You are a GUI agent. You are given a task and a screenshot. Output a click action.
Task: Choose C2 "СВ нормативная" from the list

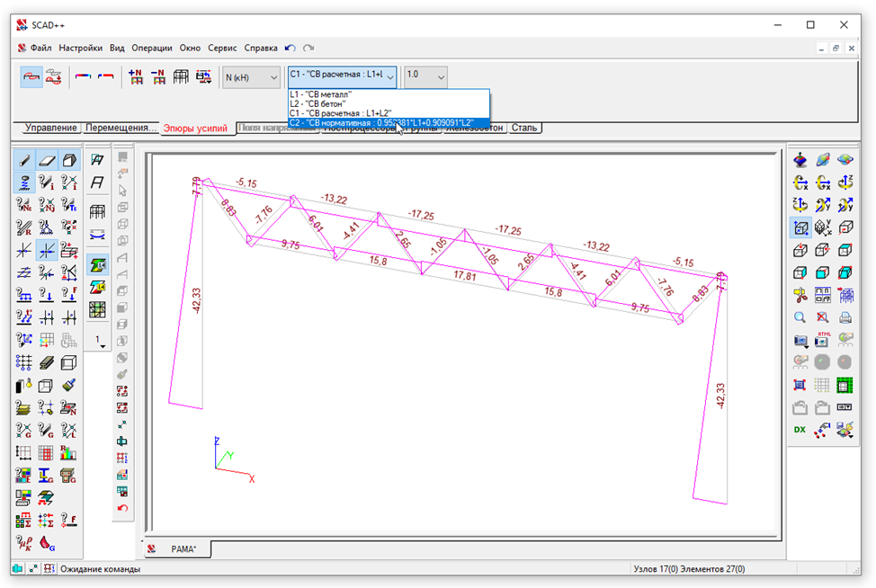pos(389,123)
